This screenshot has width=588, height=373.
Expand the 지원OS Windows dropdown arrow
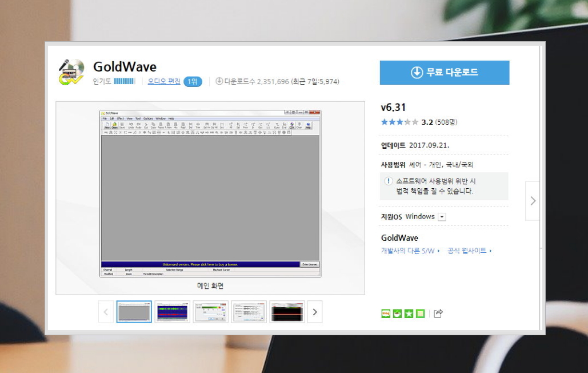[442, 217]
